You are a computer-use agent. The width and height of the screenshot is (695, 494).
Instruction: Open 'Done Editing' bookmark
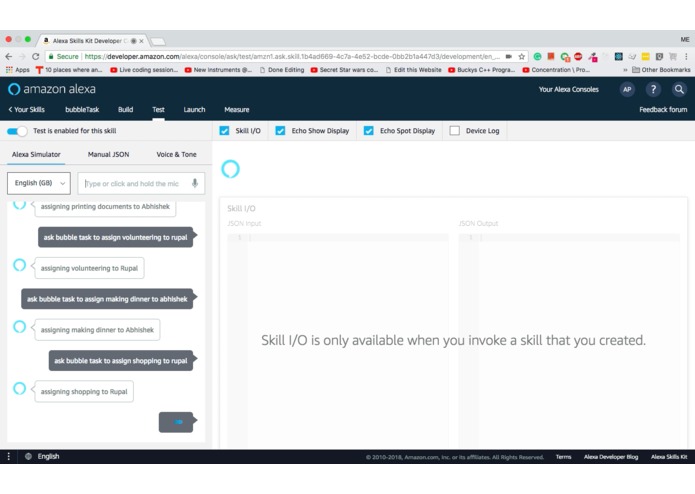coord(282,70)
